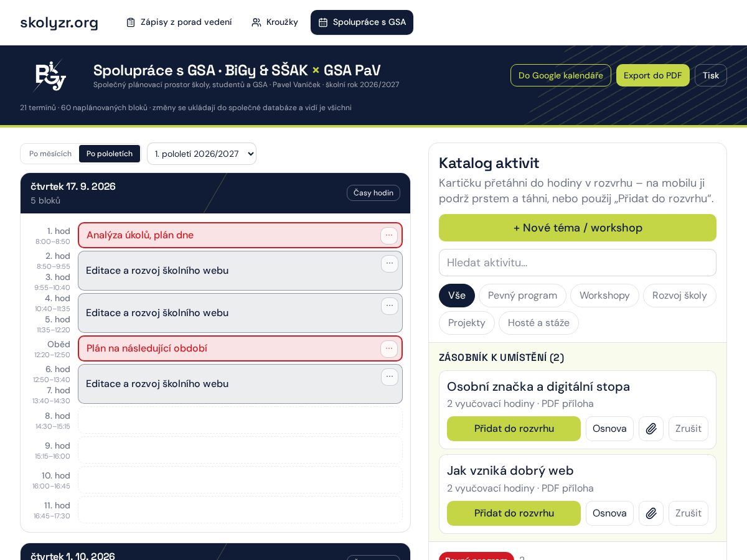Image resolution: width=747 pixels, height=560 pixels.
Task: Open menu of Editace block at 6. hod
Action: tap(390, 377)
